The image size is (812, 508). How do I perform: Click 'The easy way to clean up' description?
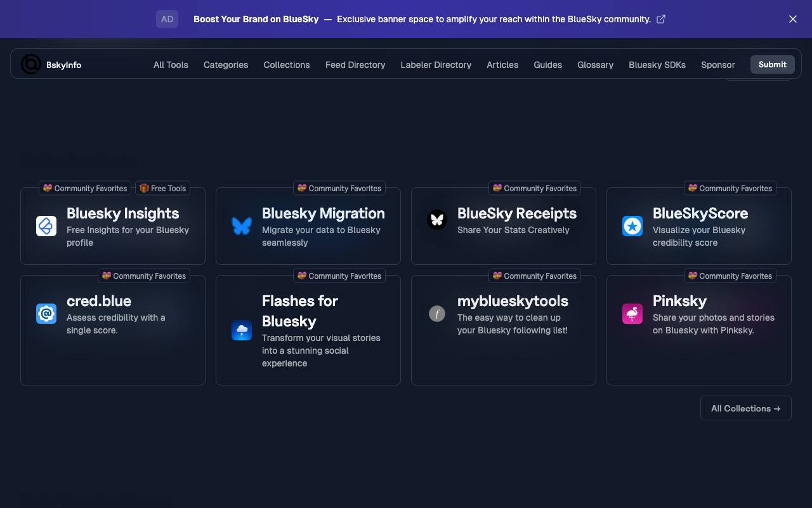(513, 324)
